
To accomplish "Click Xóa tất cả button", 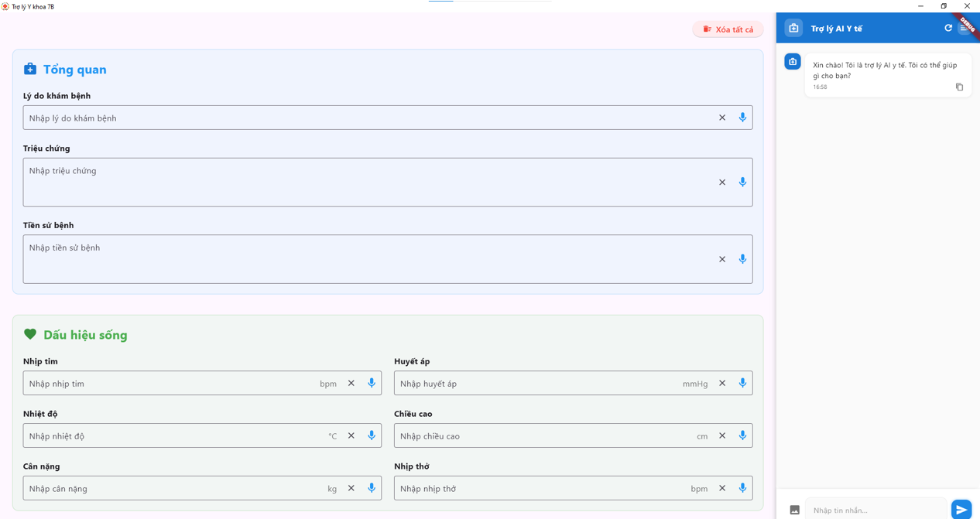I will coord(728,29).
